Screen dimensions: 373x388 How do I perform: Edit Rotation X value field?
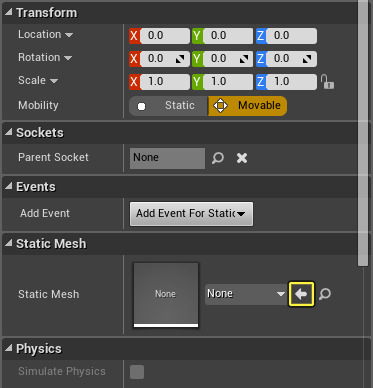(x=165, y=59)
